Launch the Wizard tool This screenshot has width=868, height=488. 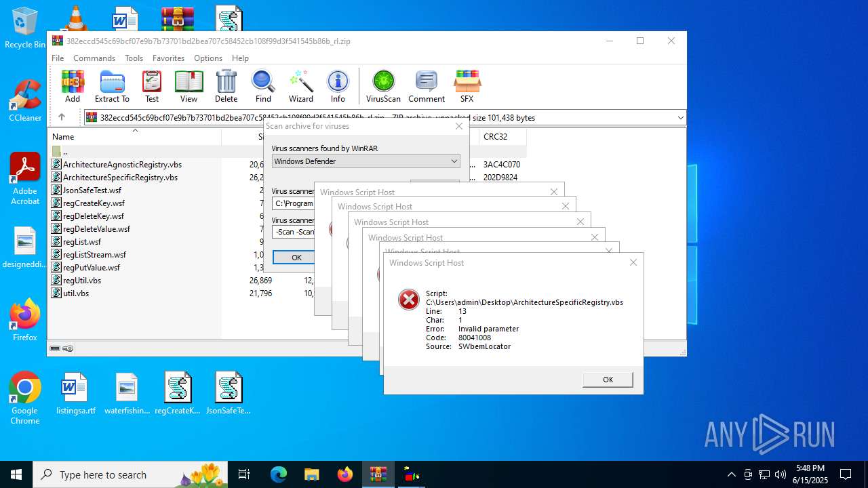[301, 86]
